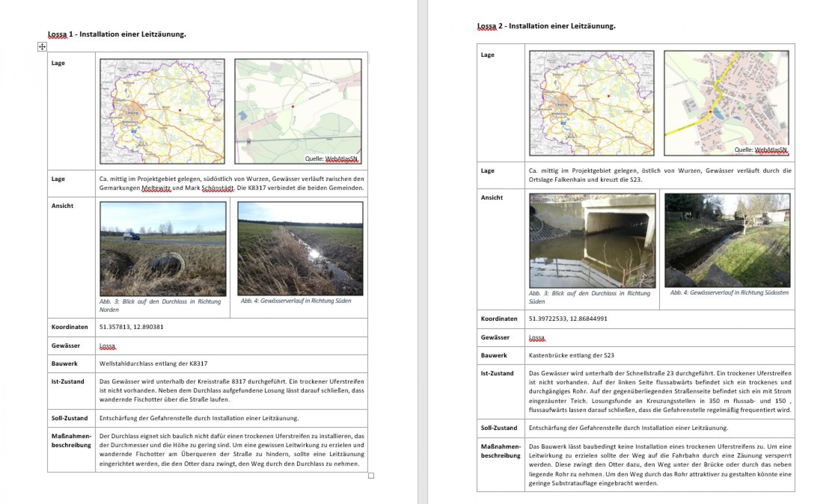Click the misspelled word 'Meltewitz'
The width and height of the screenshot is (835, 504).
(x=156, y=188)
